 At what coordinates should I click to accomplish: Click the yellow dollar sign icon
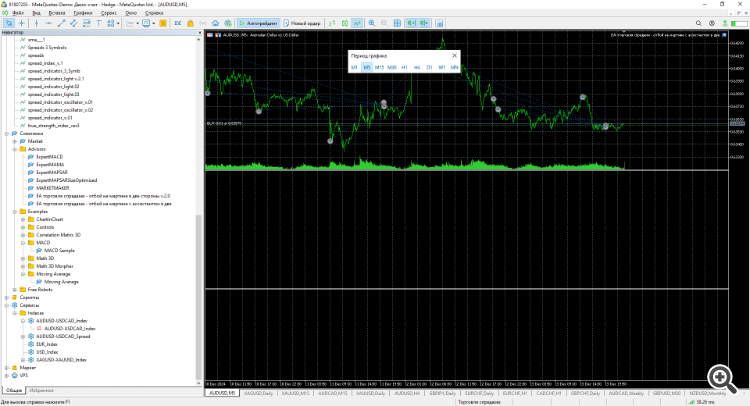tap(163, 23)
